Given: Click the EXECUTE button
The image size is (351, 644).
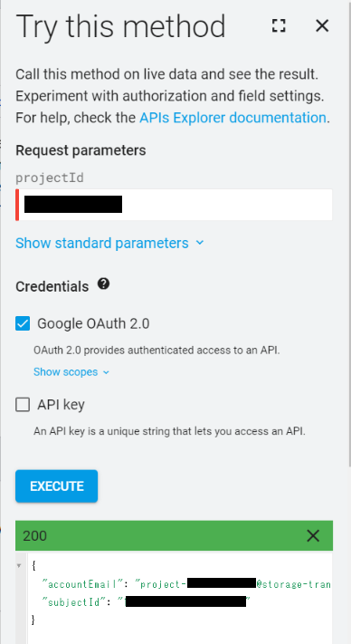Looking at the screenshot, I should coord(57,486).
